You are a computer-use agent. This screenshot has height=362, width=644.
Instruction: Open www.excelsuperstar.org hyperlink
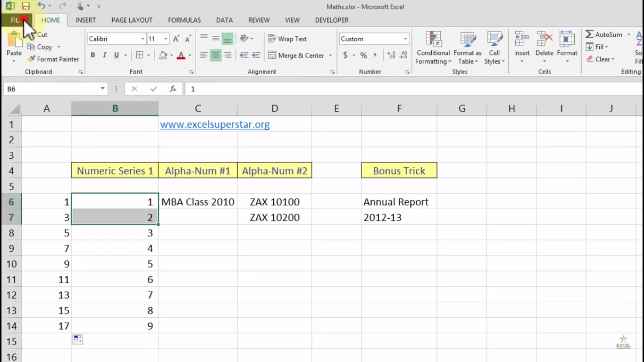click(x=215, y=124)
